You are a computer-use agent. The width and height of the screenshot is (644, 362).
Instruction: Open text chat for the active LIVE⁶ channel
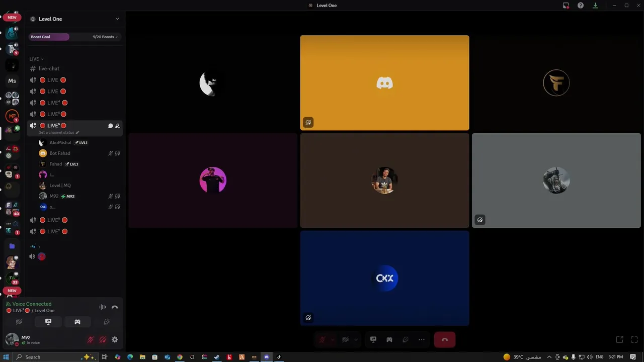[x=110, y=126]
